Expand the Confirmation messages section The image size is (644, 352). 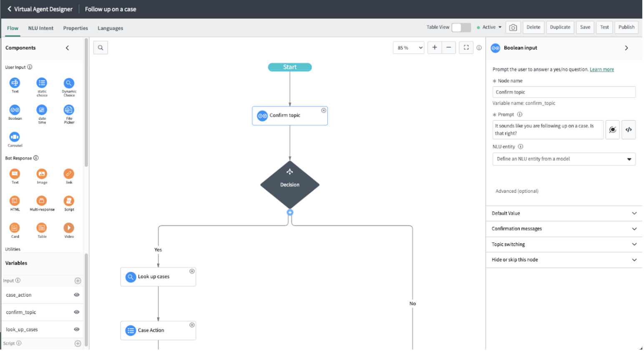(x=563, y=229)
